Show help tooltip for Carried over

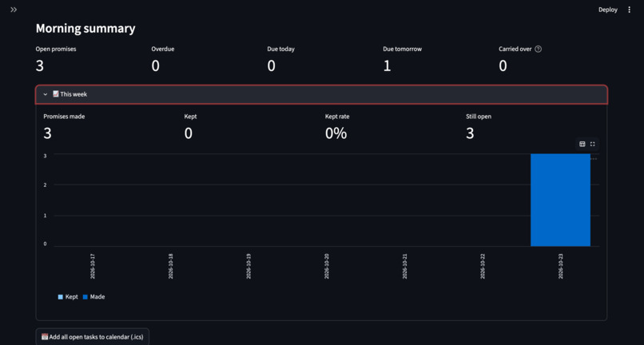tap(538, 49)
